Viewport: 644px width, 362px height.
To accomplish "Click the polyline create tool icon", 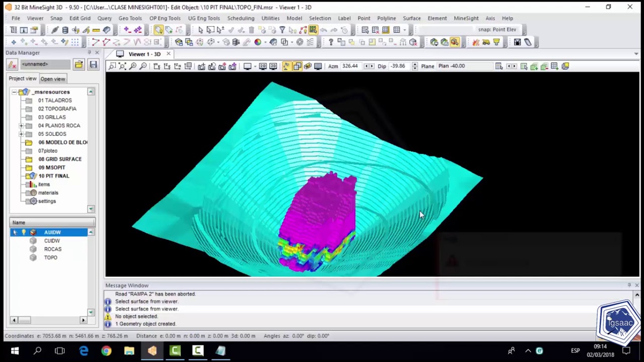I will pos(95,42).
